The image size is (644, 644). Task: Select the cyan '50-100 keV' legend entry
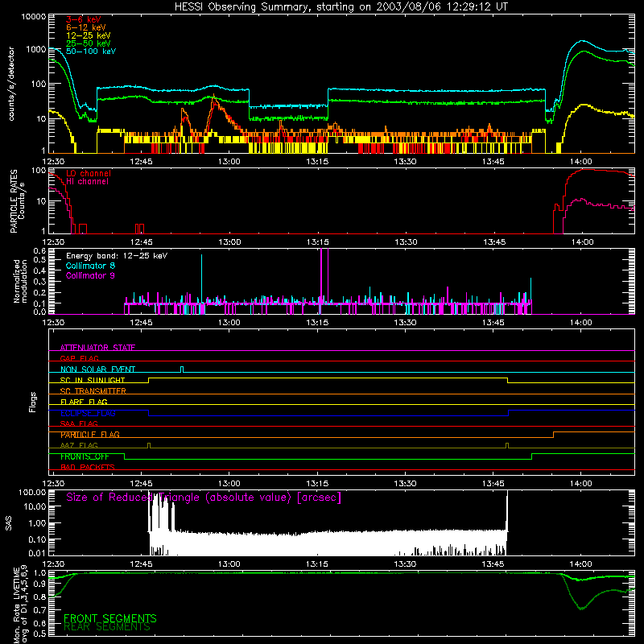tap(90, 51)
